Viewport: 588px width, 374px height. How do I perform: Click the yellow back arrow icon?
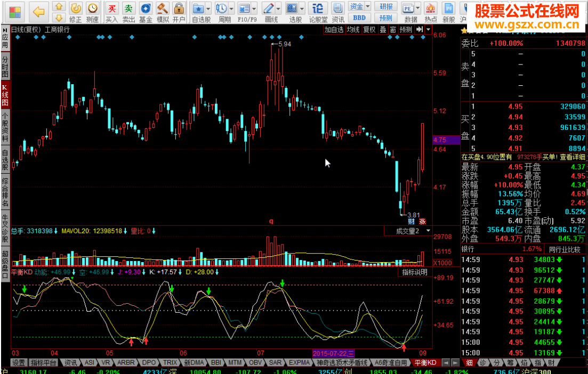(38, 12)
